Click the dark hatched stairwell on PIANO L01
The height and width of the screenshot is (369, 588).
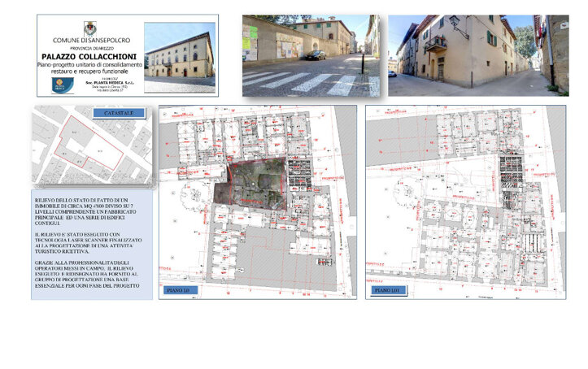coord(510,173)
